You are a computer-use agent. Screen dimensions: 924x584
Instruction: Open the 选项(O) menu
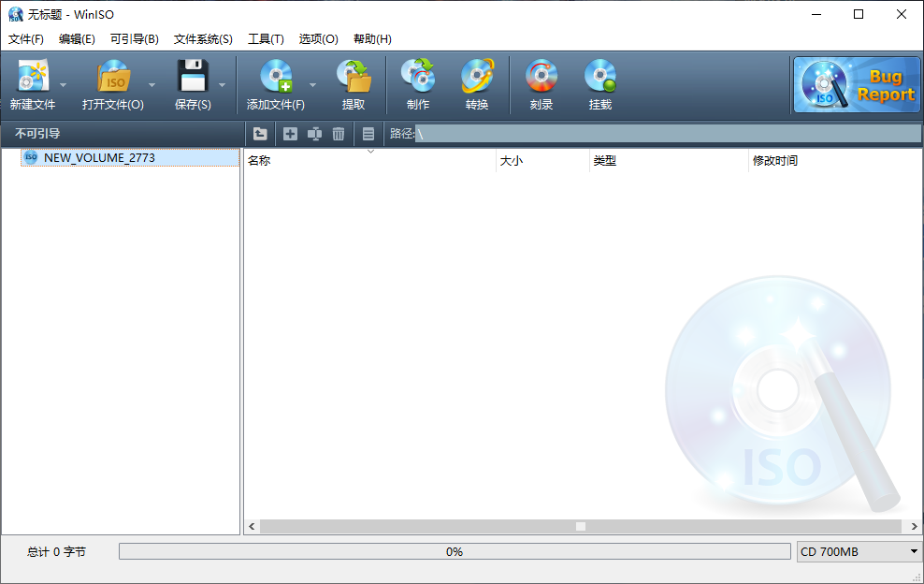click(x=318, y=39)
